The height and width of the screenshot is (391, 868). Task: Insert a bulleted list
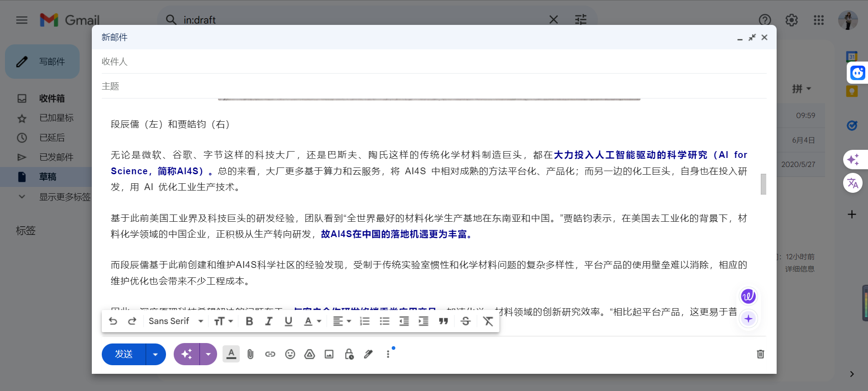coord(384,321)
